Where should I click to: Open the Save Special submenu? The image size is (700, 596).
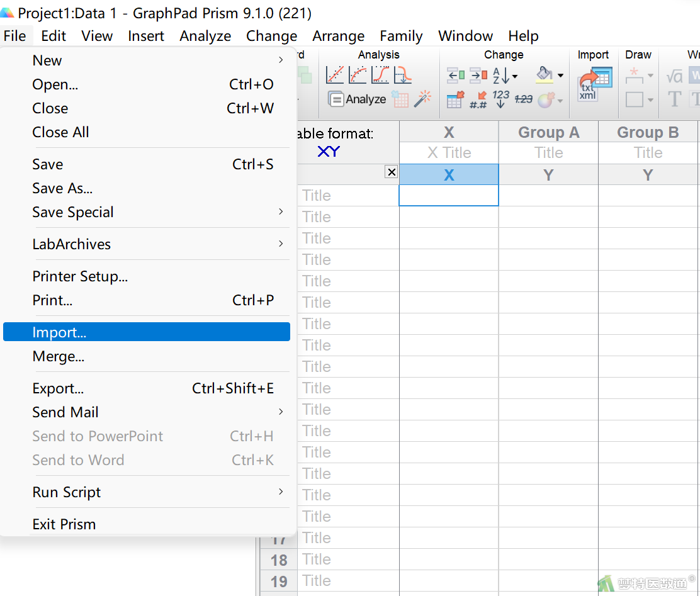pyautogui.click(x=147, y=212)
